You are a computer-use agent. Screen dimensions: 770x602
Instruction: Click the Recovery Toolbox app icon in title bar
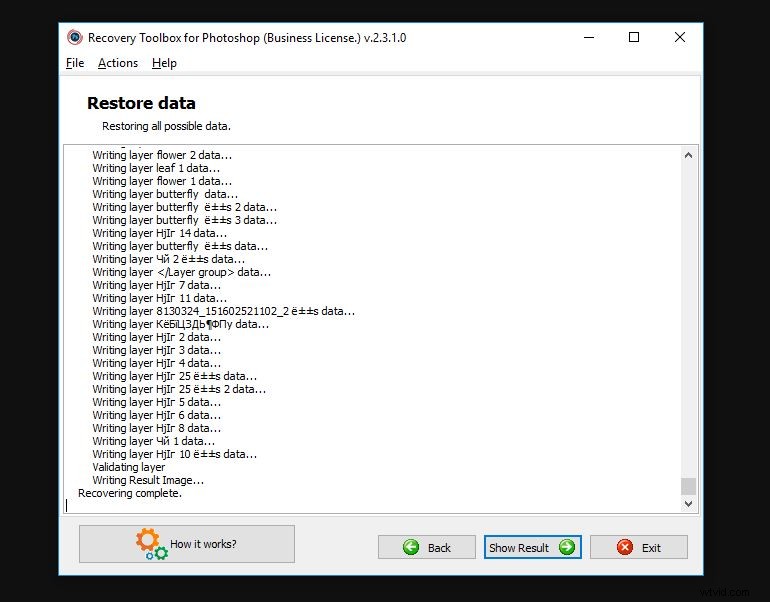(75, 37)
